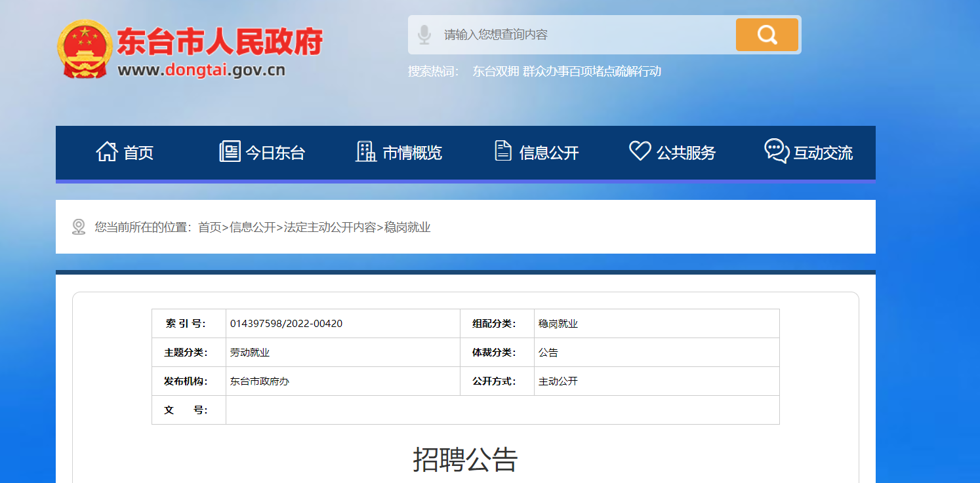Click the location pin icon in the breadcrumb bar

(x=79, y=227)
